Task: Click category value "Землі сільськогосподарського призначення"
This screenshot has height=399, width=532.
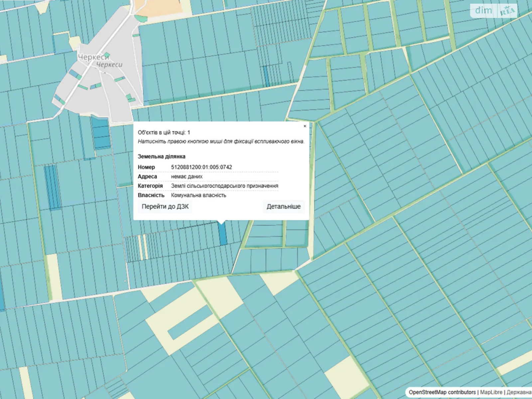Action: 224,186
